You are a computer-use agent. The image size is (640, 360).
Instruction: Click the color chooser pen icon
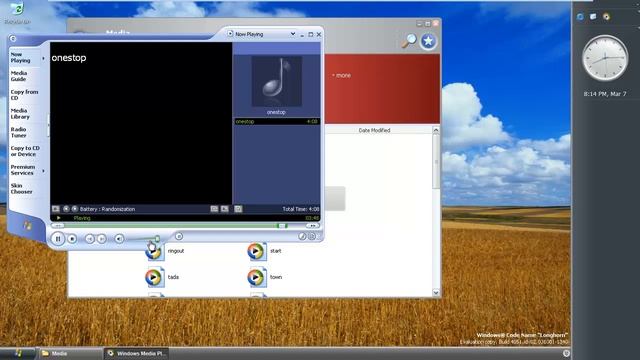(x=302, y=236)
